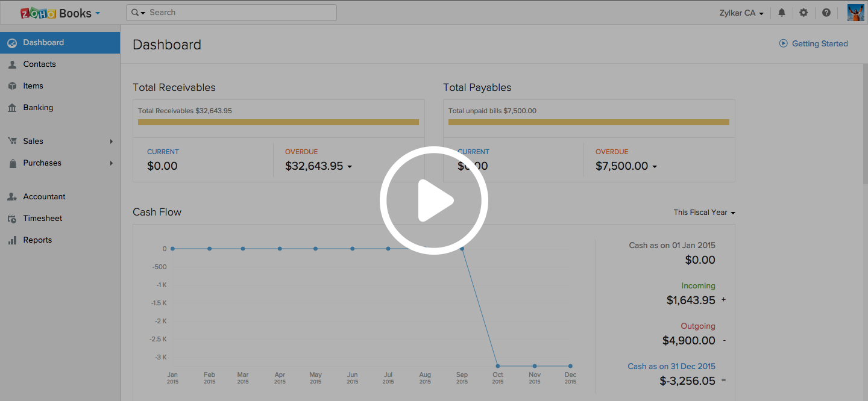Click the Timesheet clock icon

pyautogui.click(x=12, y=219)
